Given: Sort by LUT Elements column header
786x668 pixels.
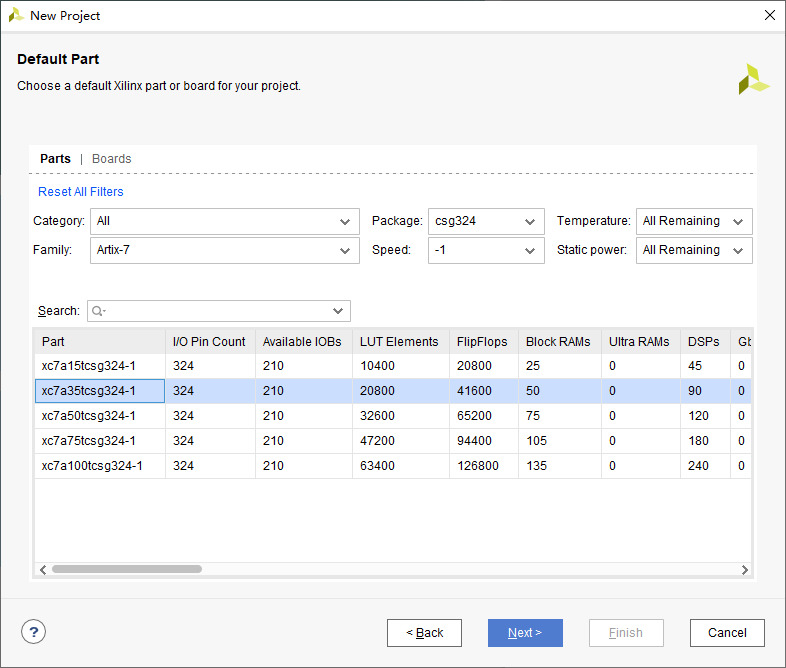Looking at the screenshot, I should [401, 342].
